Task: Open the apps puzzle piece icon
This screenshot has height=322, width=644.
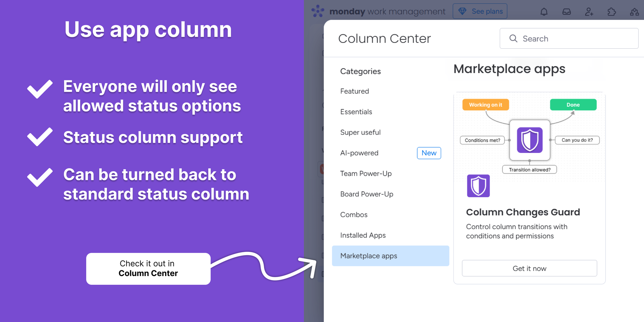Action: click(611, 12)
